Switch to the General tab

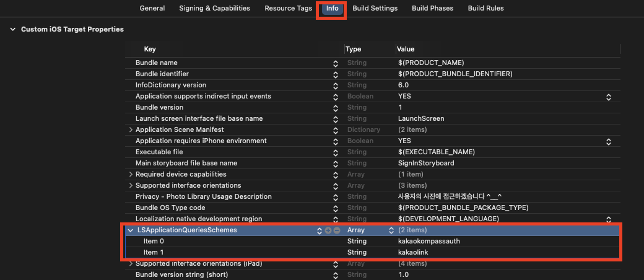152,8
